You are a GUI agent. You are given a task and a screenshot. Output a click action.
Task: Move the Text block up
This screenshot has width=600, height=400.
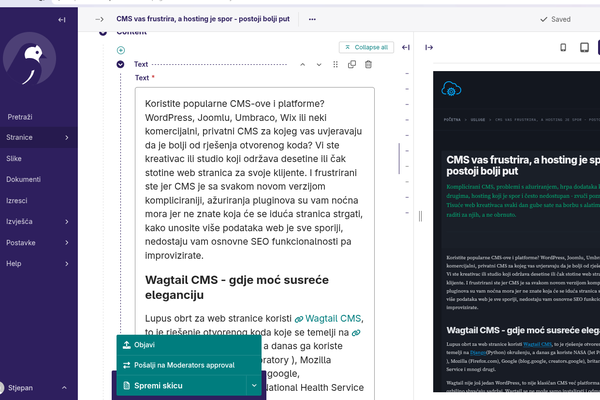click(302, 65)
